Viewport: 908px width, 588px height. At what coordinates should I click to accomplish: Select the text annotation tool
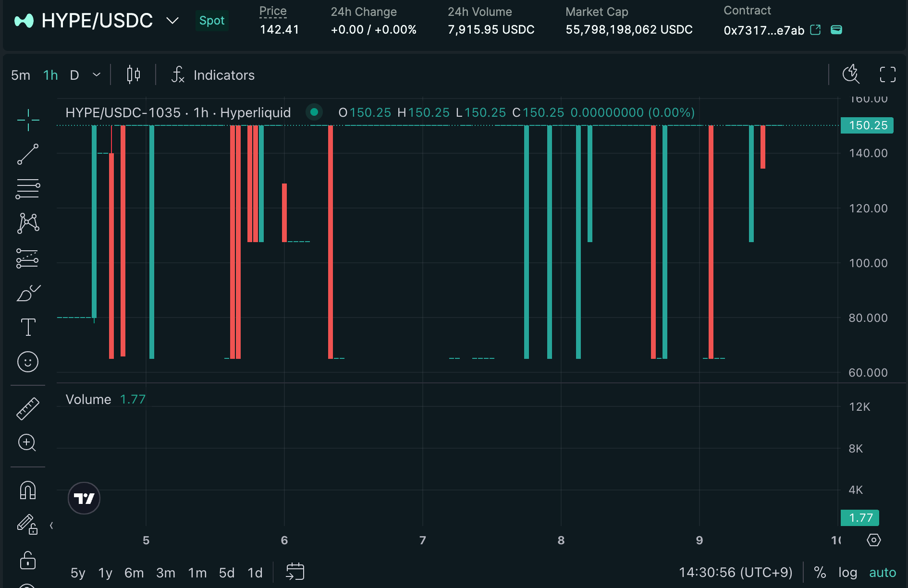click(x=27, y=327)
